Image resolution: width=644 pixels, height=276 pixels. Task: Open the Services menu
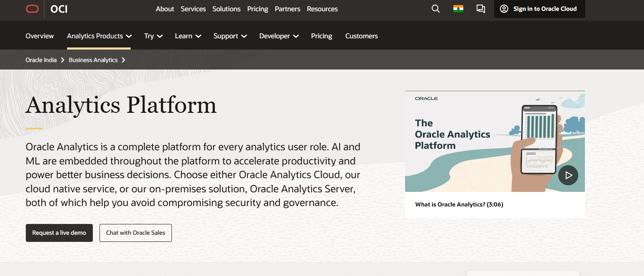pyautogui.click(x=193, y=9)
